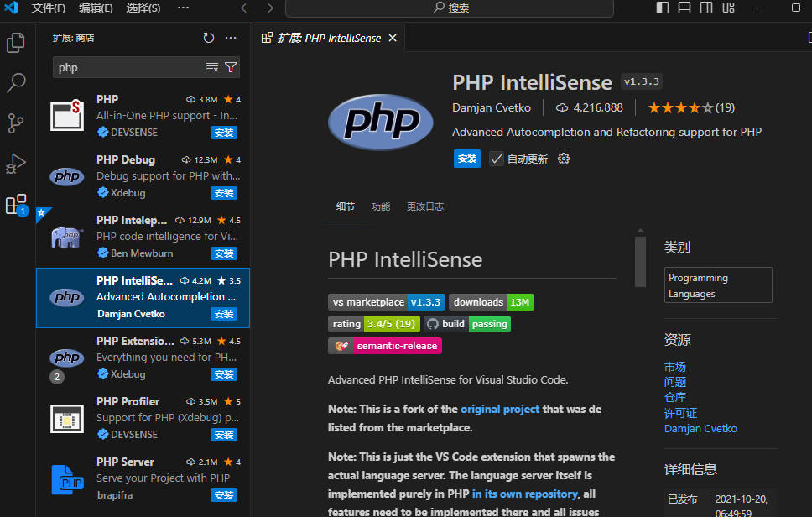Click the Programming Languages category tag
The height and width of the screenshot is (517, 812).
click(x=718, y=285)
